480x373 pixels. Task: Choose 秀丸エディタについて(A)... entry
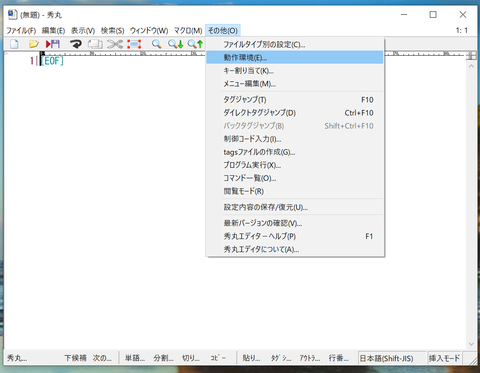click(295, 249)
